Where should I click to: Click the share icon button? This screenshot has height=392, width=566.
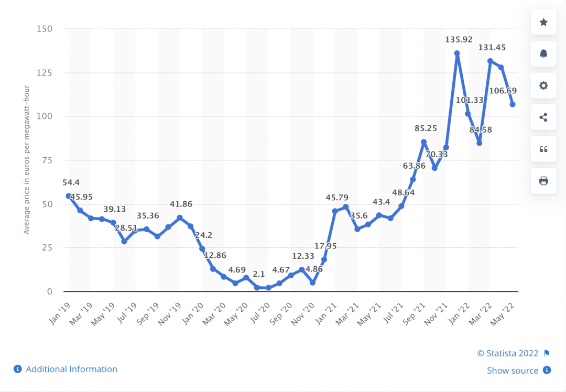tap(543, 117)
